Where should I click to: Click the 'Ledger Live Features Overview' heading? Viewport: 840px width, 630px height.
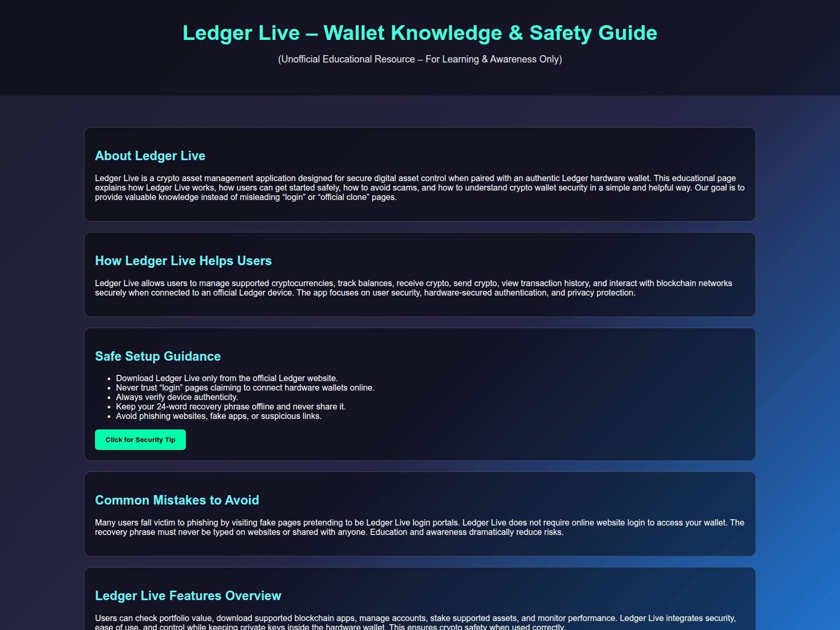click(x=188, y=596)
